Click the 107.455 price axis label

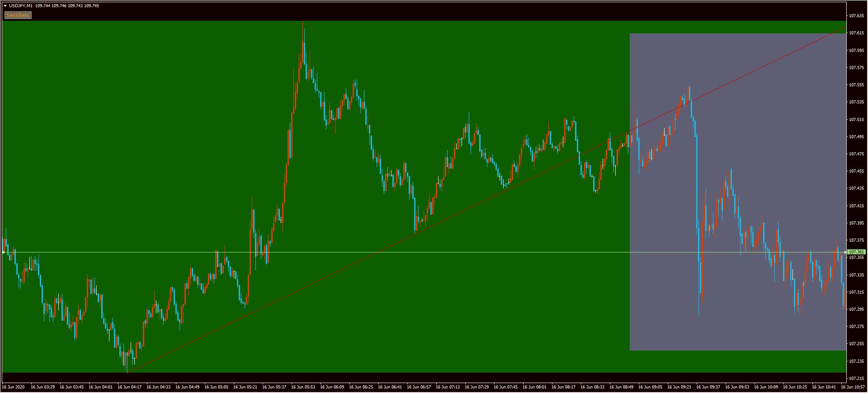pyautogui.click(x=856, y=171)
